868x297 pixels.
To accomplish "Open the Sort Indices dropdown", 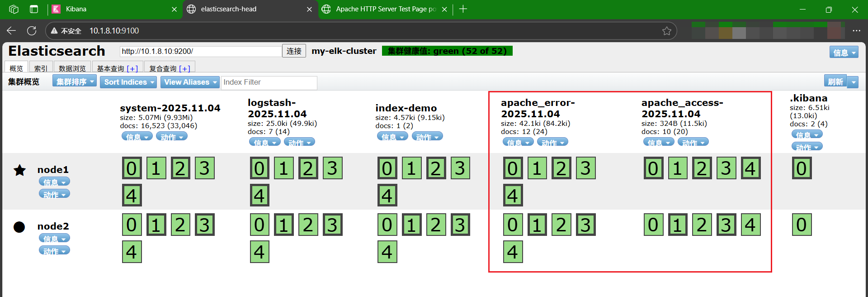I will tap(128, 82).
